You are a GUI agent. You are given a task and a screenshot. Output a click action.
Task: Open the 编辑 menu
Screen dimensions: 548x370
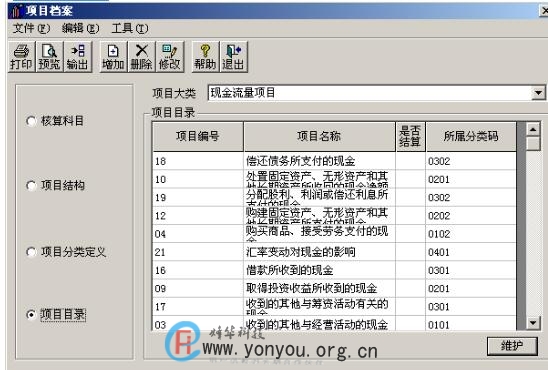click(80, 28)
